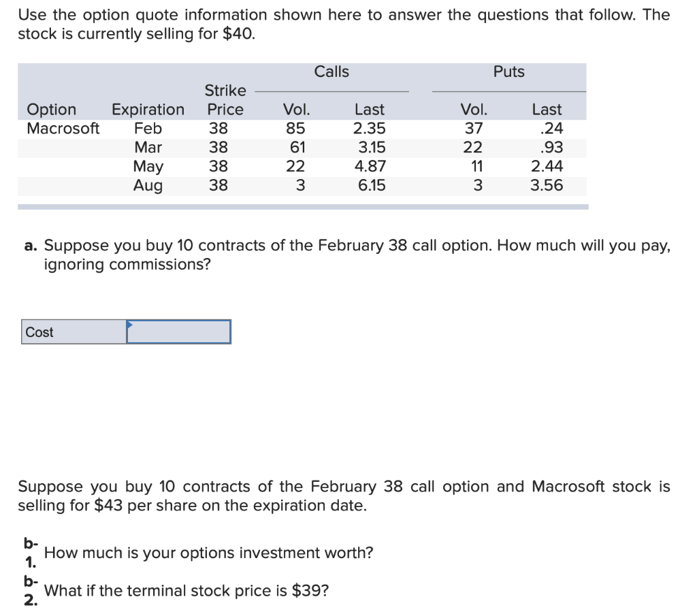697x616 pixels.
Task: Click the May expiration entry
Action: (x=150, y=166)
